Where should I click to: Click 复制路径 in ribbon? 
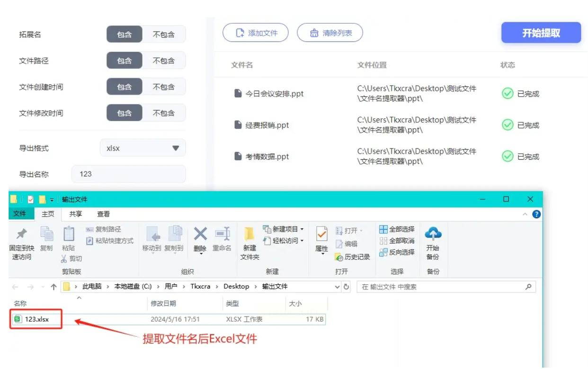(x=103, y=229)
